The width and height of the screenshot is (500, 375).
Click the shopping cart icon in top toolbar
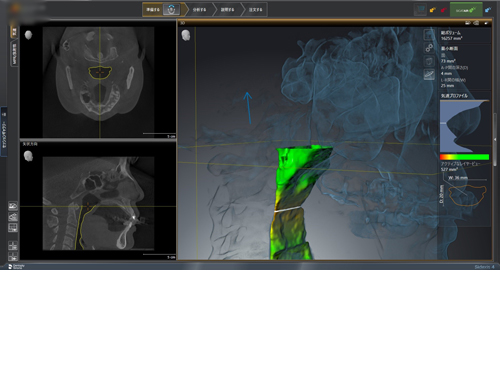[x=420, y=10]
